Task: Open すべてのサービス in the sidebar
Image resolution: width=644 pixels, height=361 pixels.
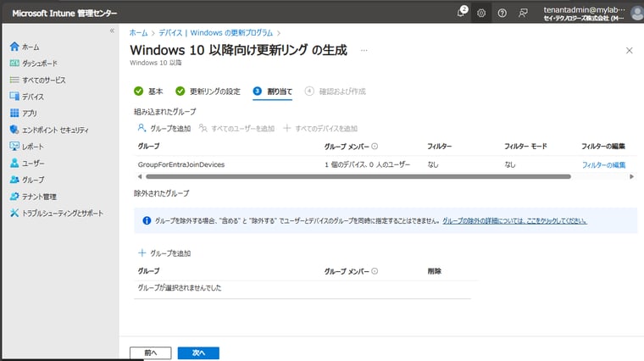Action: click(x=37, y=81)
